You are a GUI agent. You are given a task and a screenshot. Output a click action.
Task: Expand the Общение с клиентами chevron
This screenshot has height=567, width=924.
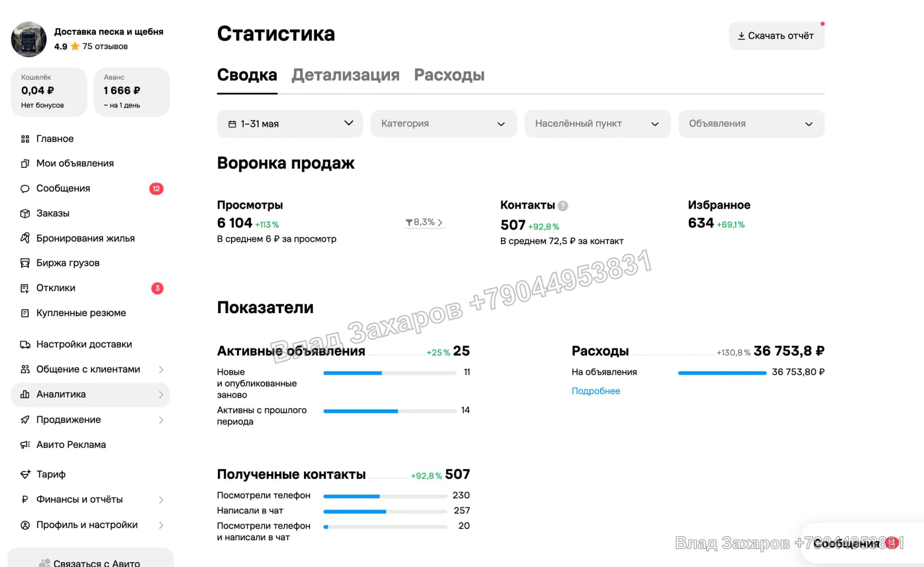tap(161, 370)
